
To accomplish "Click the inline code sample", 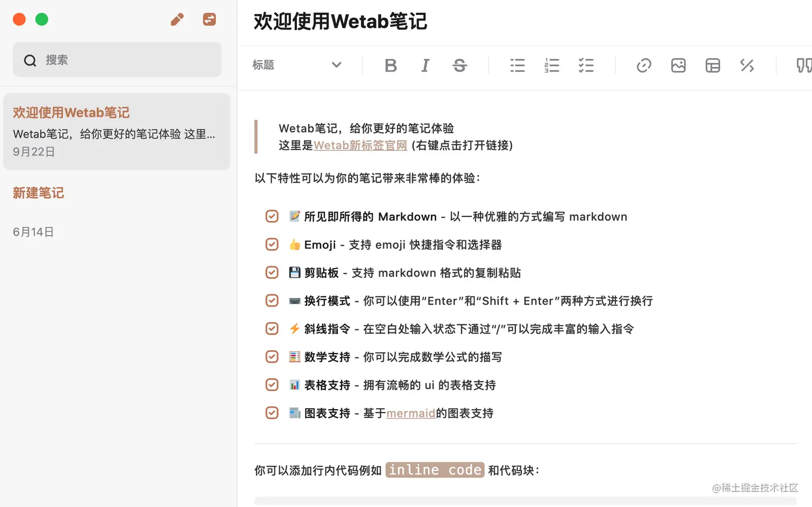I will tap(435, 470).
